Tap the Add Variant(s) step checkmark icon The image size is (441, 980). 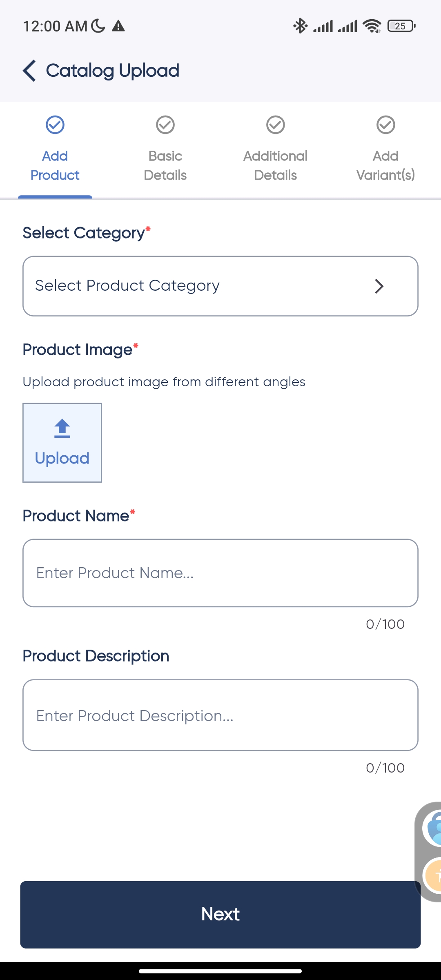tap(386, 125)
